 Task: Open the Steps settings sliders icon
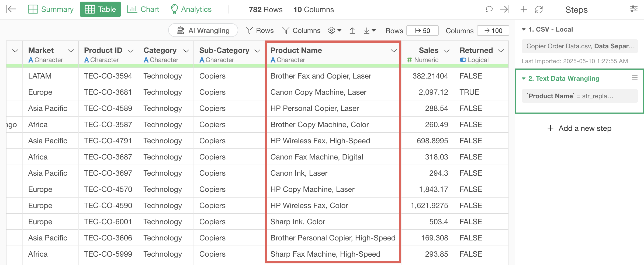pos(633,9)
